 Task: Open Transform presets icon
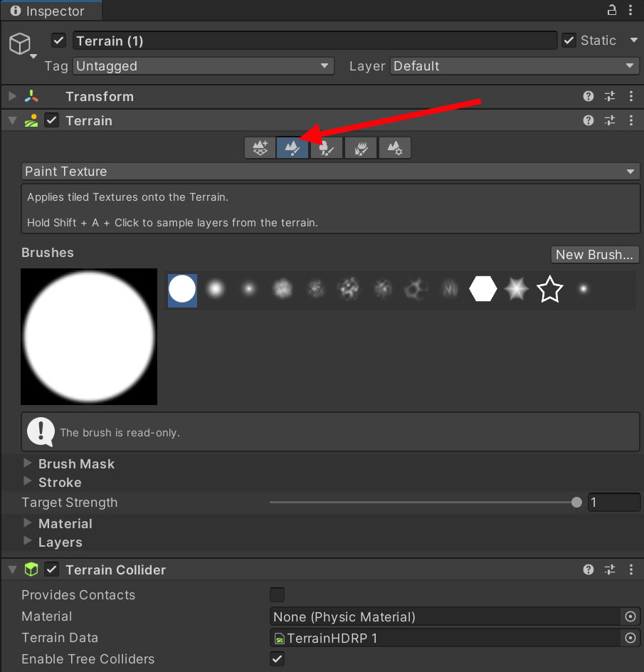pos(610,96)
